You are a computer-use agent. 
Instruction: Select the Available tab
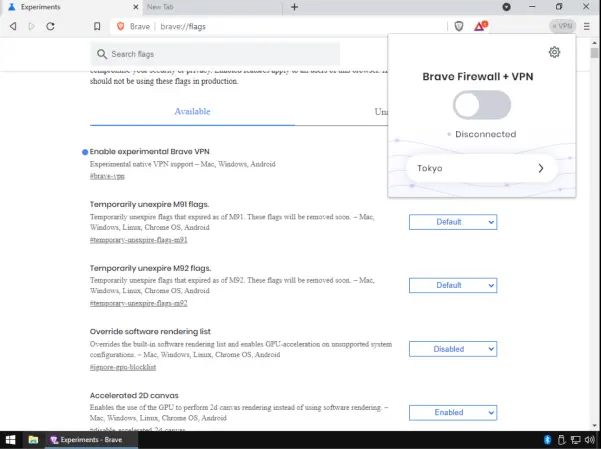[x=192, y=112]
